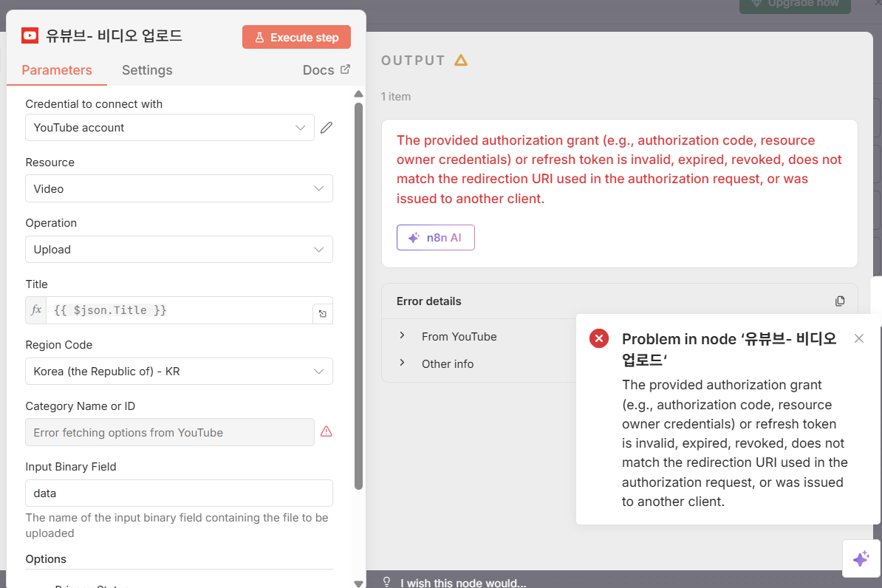Open the Docs link
Viewport: 882px width, 588px height.
[326, 70]
